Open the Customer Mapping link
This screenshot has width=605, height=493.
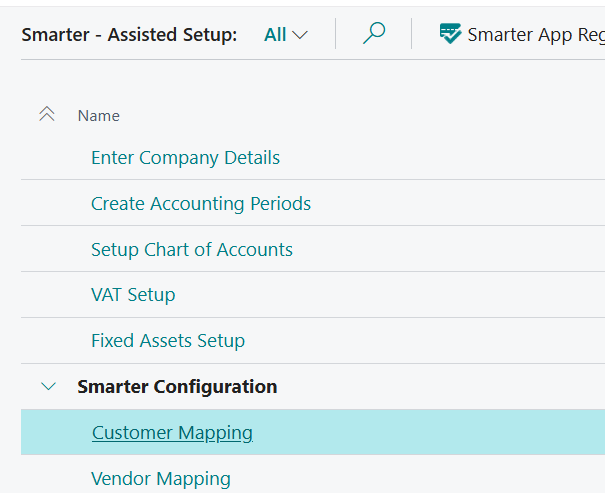[x=172, y=433]
